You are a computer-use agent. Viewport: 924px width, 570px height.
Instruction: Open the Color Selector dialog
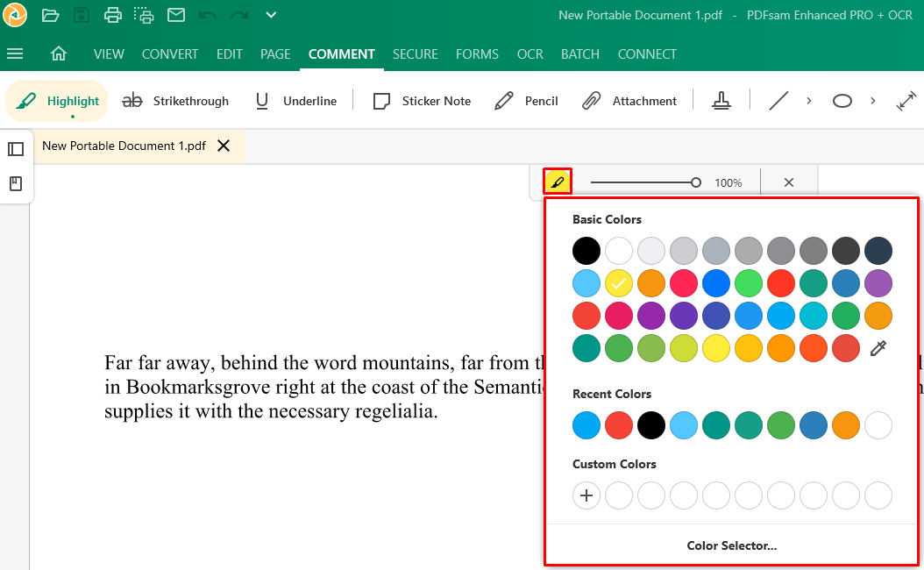[734, 545]
